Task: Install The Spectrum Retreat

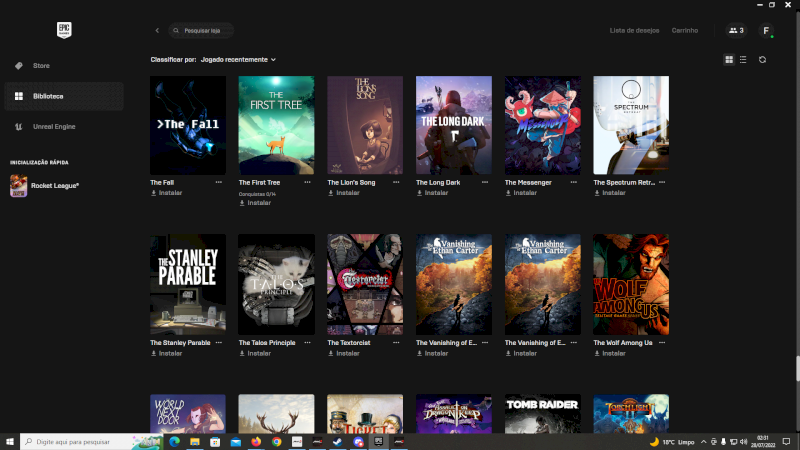Action: point(610,193)
